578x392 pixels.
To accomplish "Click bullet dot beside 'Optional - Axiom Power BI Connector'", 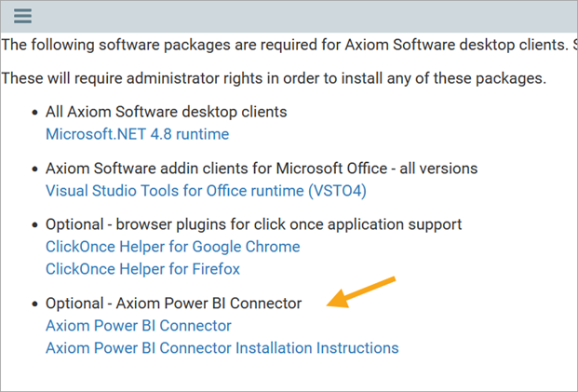I will coord(35,304).
